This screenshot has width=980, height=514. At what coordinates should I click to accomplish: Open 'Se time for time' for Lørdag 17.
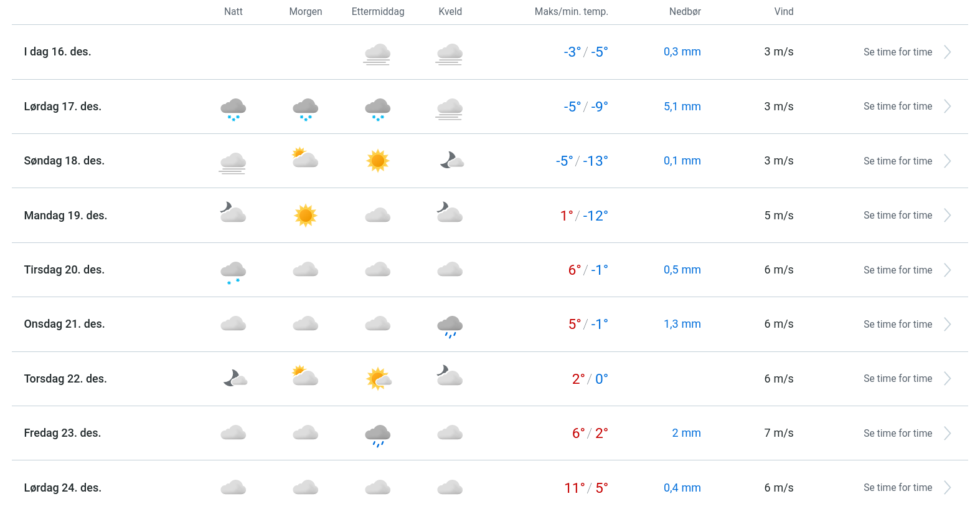(897, 107)
